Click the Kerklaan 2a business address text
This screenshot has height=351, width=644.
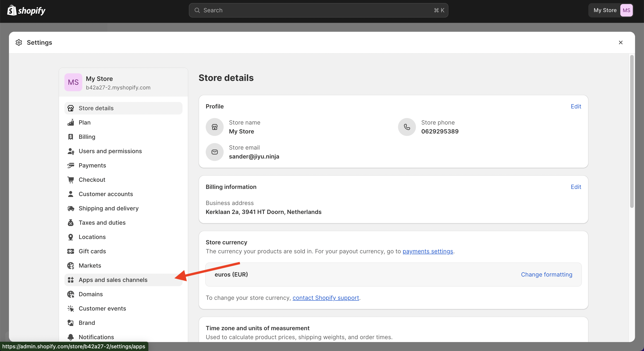pos(263,212)
